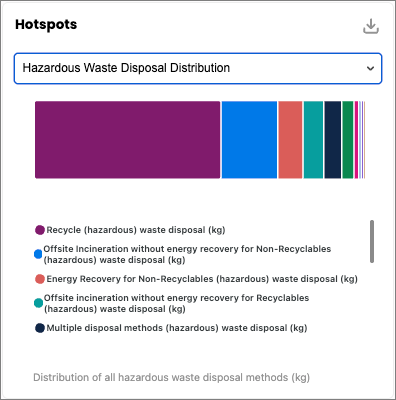Click the legend scrollbar thumb
Image resolution: width=396 pixels, height=400 pixels.
372,241
